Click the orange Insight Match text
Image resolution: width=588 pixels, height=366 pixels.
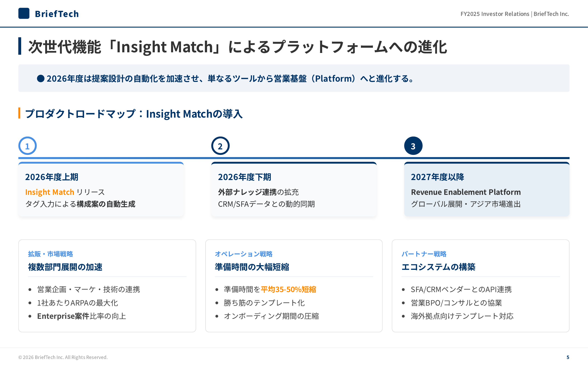(50, 192)
